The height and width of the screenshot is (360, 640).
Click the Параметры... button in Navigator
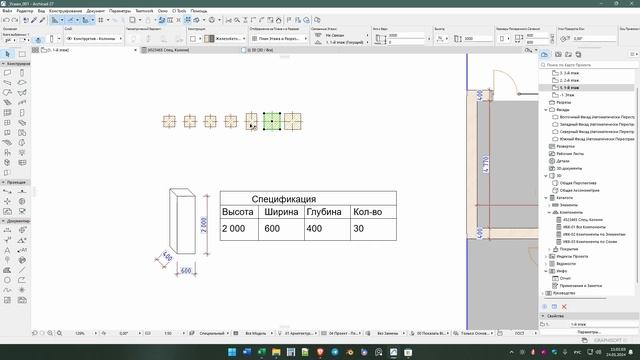(589, 332)
